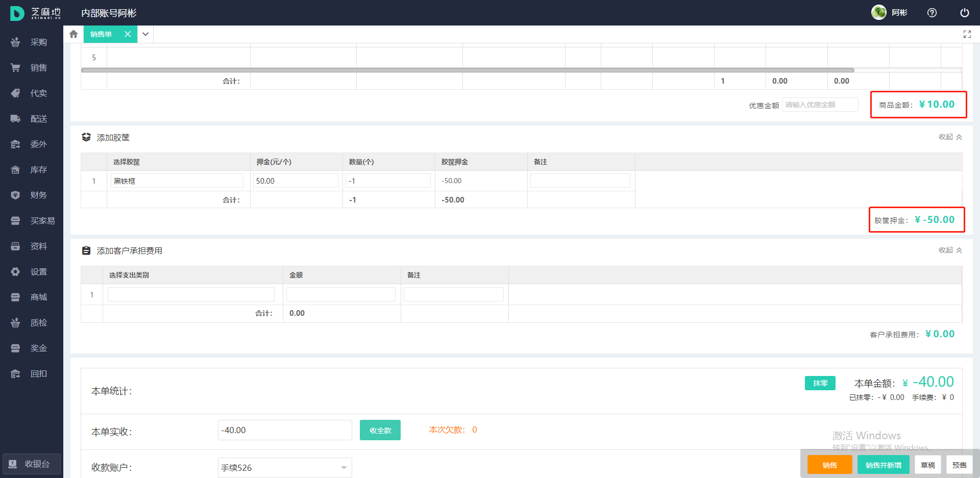The image size is (980, 478).
Task: Focus the 押金 field showing 50.00
Action: click(x=296, y=181)
